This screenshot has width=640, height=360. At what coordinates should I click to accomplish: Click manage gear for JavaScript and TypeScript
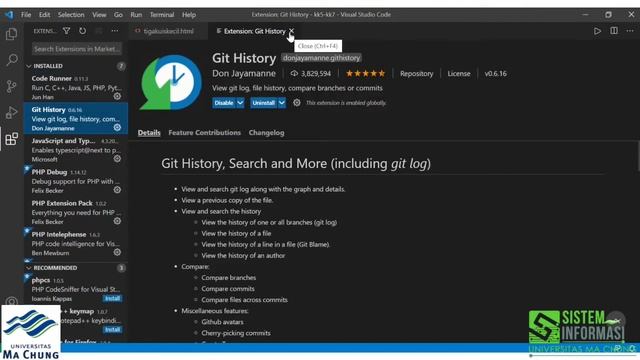click(x=117, y=159)
